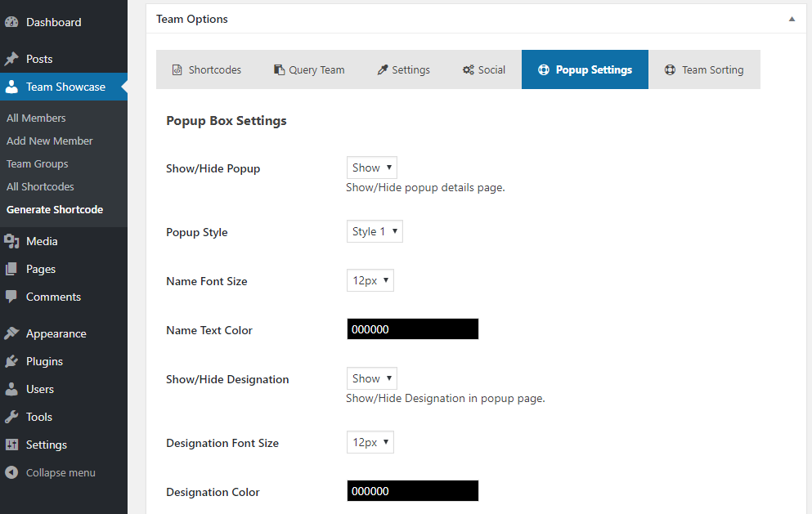Click the Designation Color input field
The width and height of the screenshot is (812, 514).
click(413, 491)
